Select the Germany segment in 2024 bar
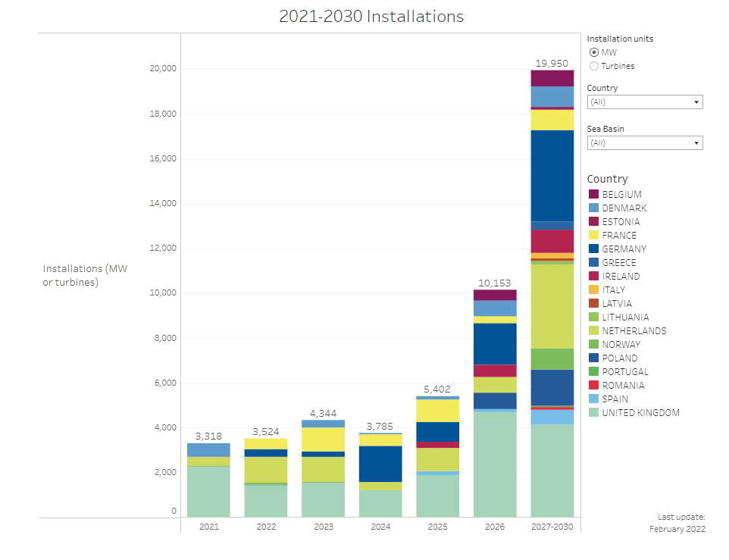The width and height of the screenshot is (729, 560). 380,463
